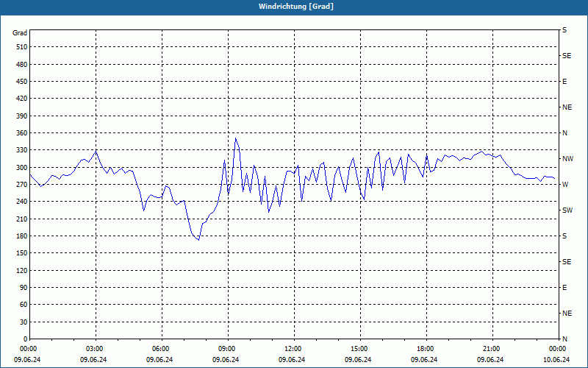The height and width of the screenshot is (368, 588).
Task: Click the 450 degree axis label
Action: pos(21,82)
